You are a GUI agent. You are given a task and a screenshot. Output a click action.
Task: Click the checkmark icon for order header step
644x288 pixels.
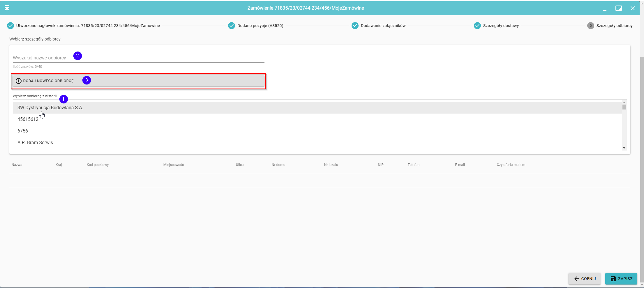[10, 26]
